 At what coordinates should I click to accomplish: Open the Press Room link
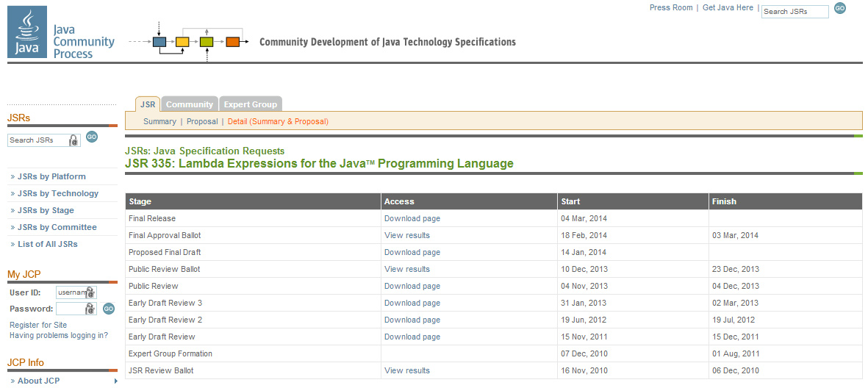tap(671, 8)
